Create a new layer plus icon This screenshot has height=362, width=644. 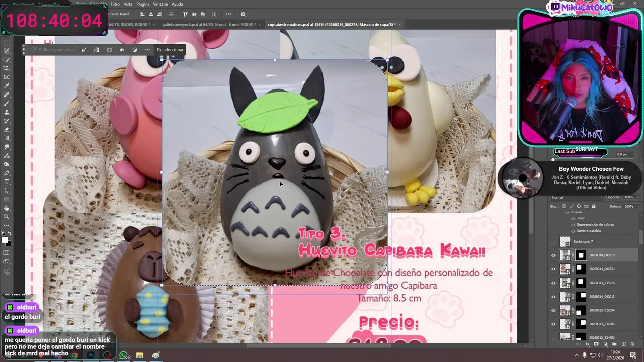623,344
